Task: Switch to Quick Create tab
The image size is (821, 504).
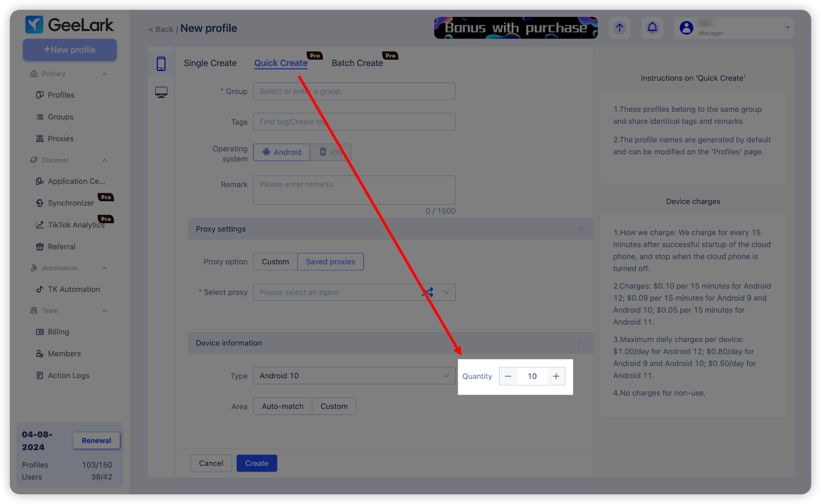Action: tap(281, 63)
